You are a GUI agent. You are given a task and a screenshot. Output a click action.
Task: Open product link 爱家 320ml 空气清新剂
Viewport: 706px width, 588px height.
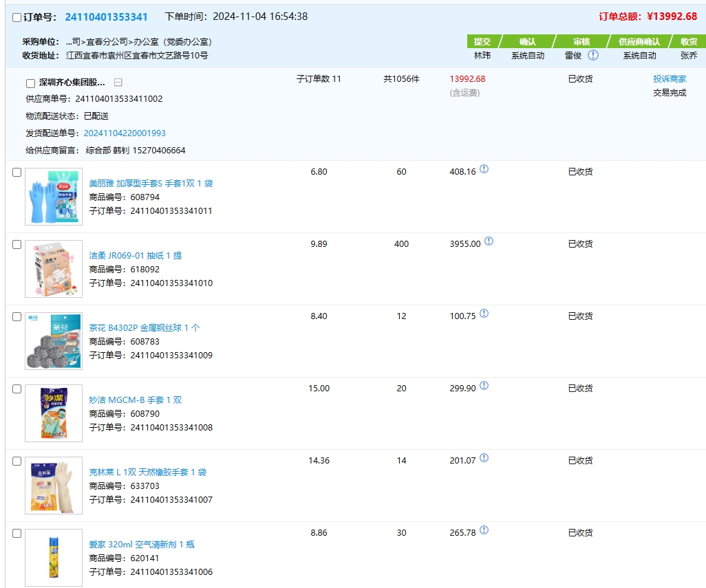click(142, 545)
